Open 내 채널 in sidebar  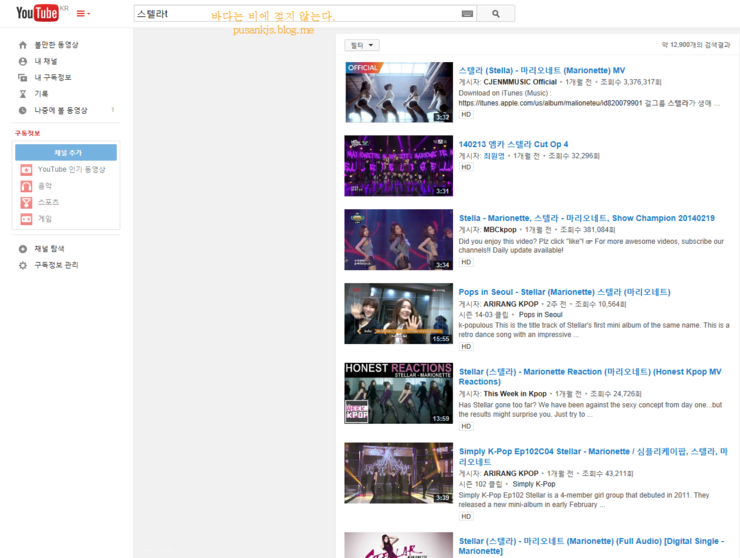point(46,61)
